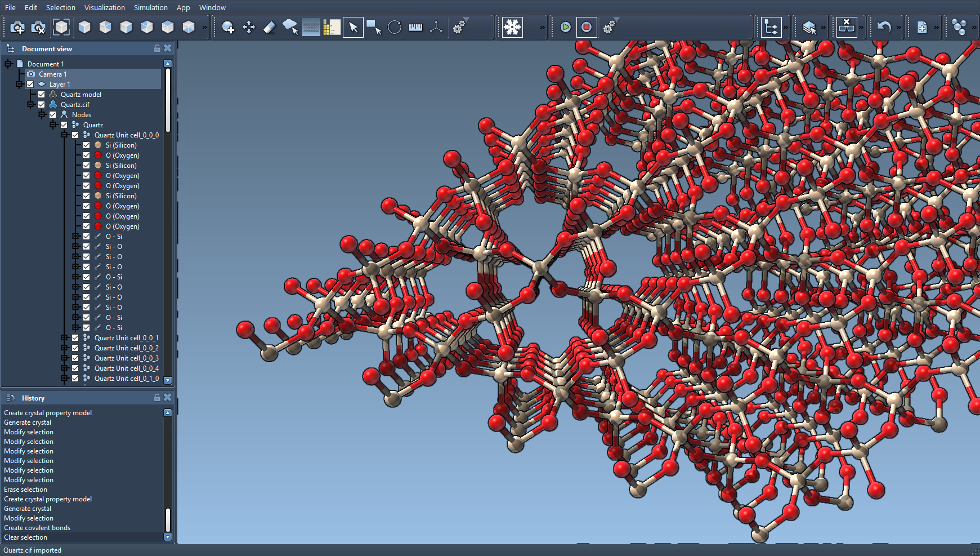Select the ruler measurement tool
Viewport: 980px width, 556px height.
click(415, 27)
